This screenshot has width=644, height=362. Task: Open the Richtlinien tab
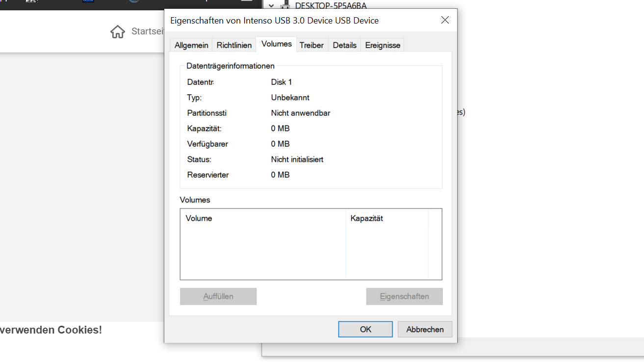(234, 45)
